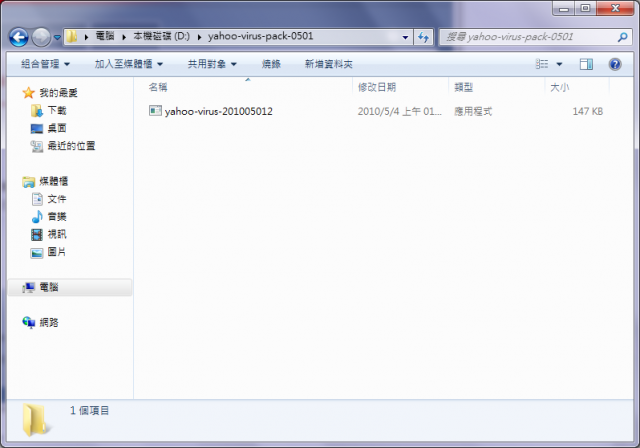Click the folder icon in address bar
The image size is (640, 448).
click(x=71, y=36)
